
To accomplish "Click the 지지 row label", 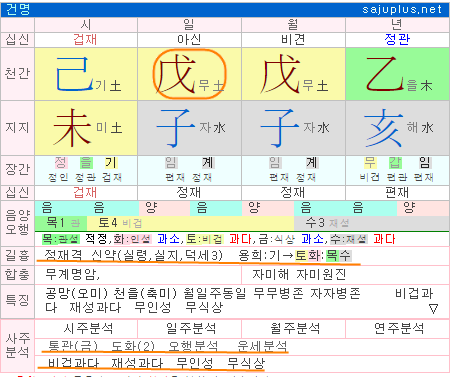I will pyautogui.click(x=17, y=128).
